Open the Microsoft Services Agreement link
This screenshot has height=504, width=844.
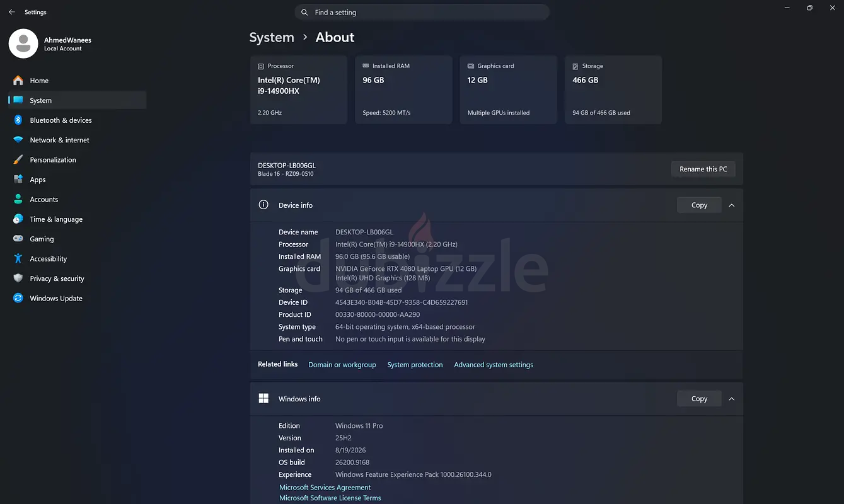tap(325, 488)
